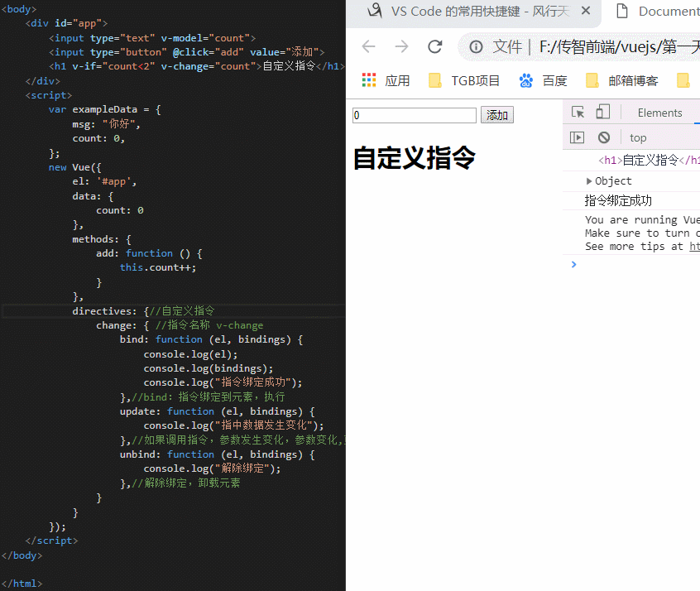
Task: Open the 应用 apps shortcut
Action: 386,81
